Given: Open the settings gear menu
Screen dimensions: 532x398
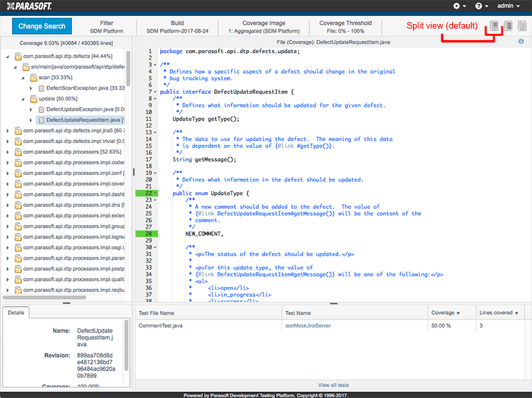Looking at the screenshot, I should click(x=459, y=6).
